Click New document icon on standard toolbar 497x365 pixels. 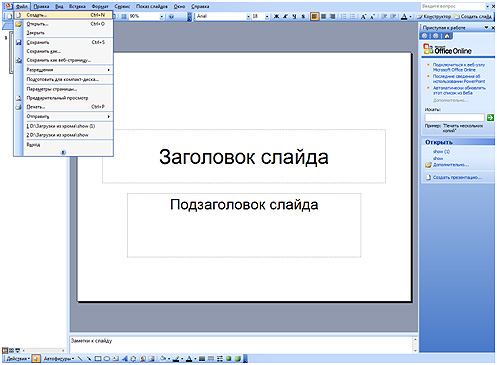point(9,16)
